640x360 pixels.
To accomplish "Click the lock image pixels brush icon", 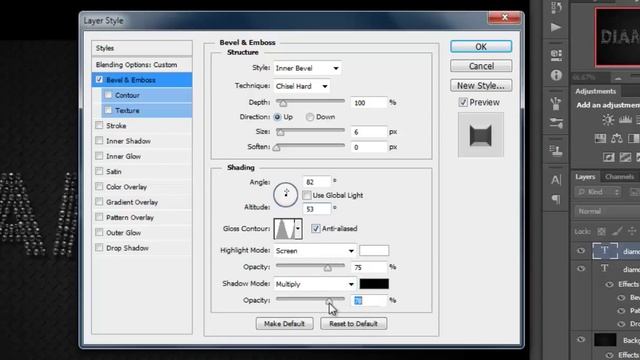I will click(x=617, y=231).
